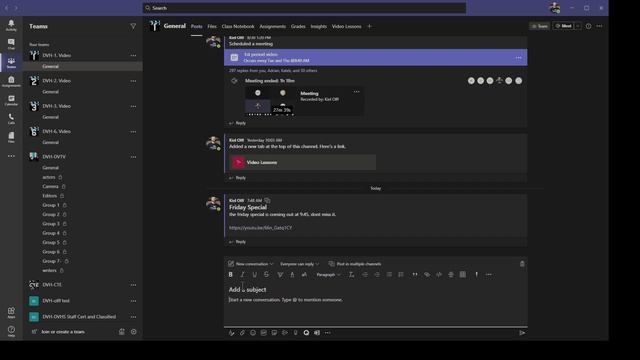
Task: Show channel info icon
Action: tap(588, 26)
